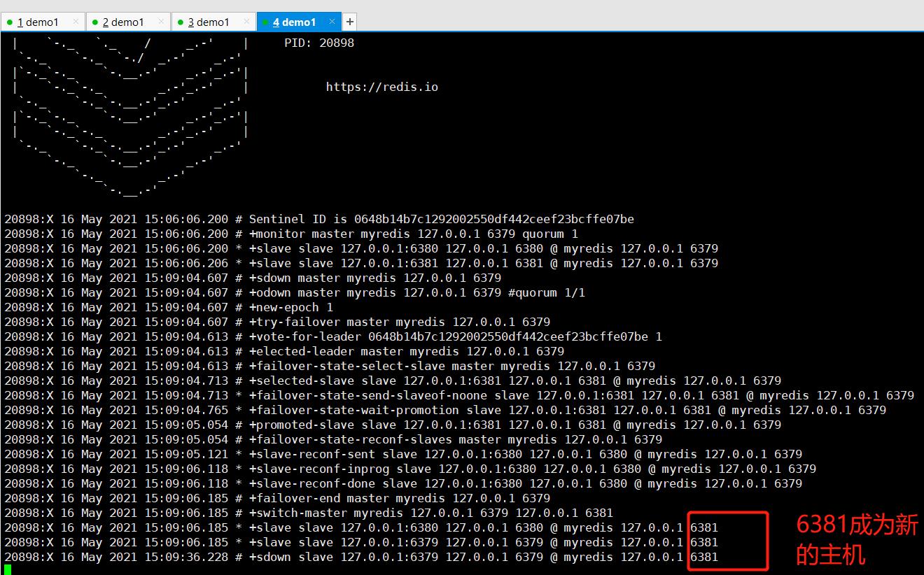
Task: Click the PID: 20898 text
Action: tap(319, 43)
